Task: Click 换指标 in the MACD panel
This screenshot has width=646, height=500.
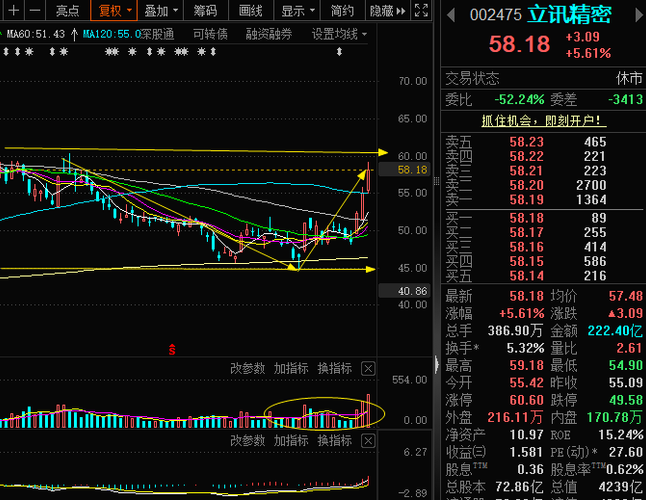Action: tap(335, 441)
